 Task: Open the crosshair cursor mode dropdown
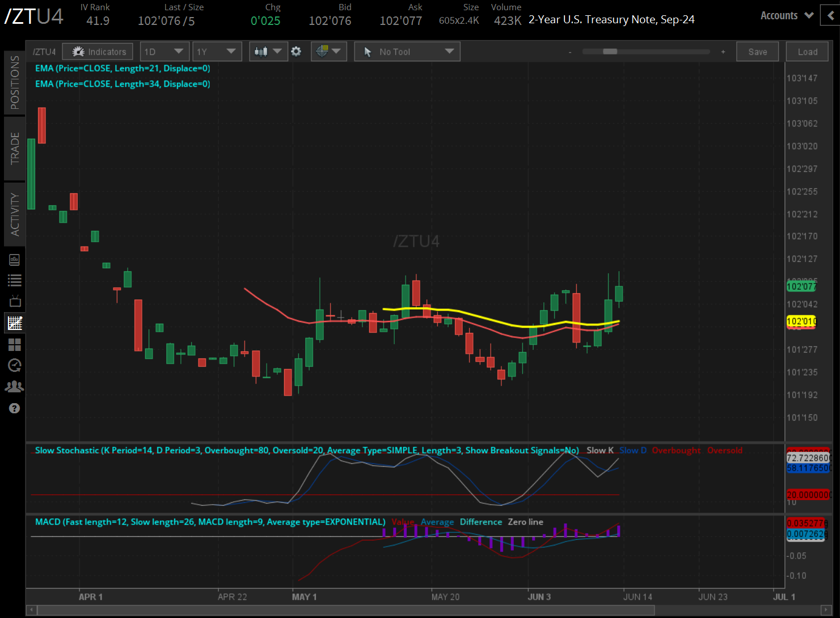point(329,52)
